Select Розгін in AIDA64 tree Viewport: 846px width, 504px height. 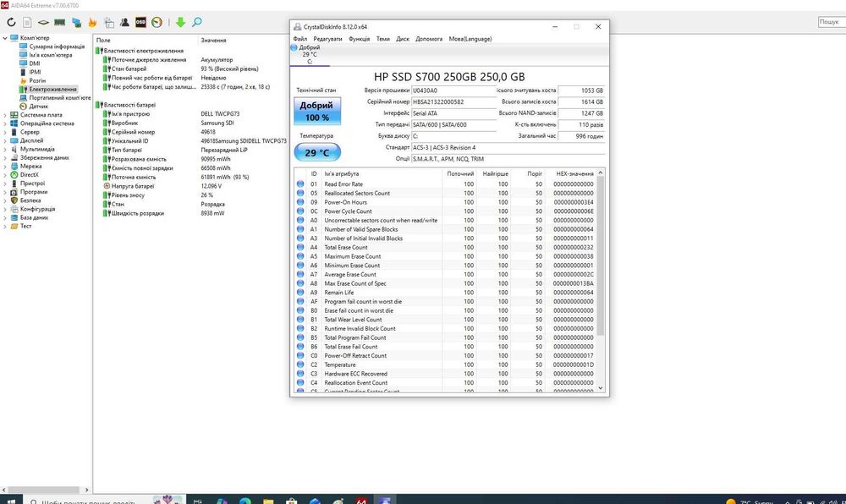[x=37, y=81]
